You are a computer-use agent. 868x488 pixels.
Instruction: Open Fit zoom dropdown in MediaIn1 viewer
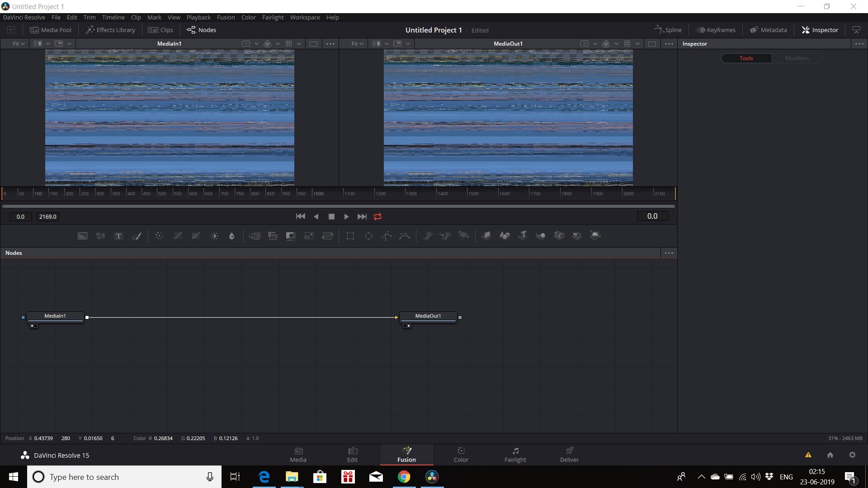19,44
